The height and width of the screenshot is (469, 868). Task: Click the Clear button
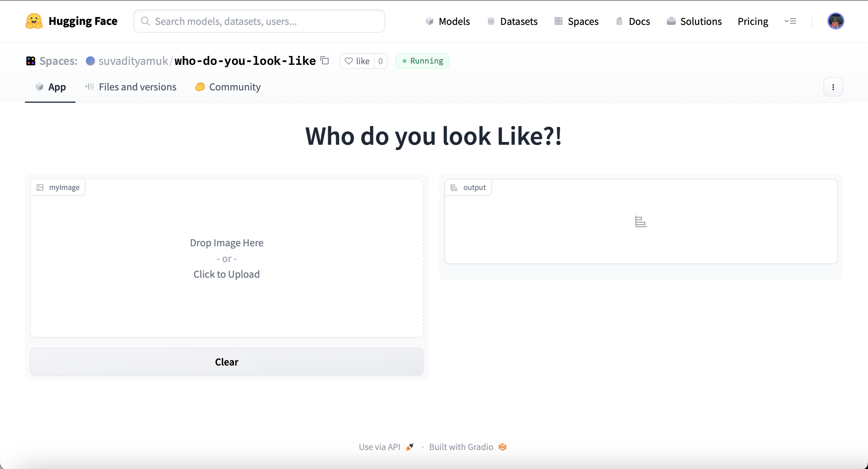(227, 362)
